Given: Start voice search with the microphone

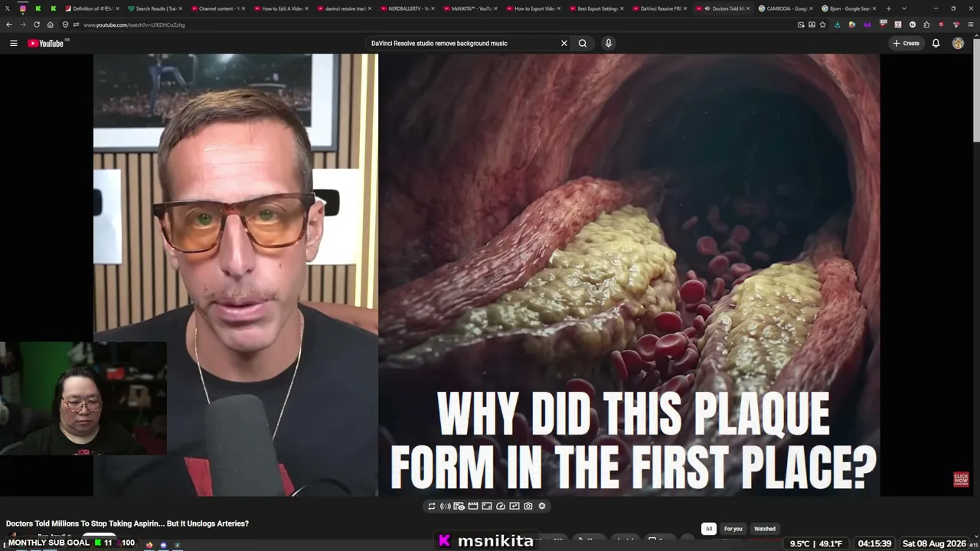Looking at the screenshot, I should (609, 43).
